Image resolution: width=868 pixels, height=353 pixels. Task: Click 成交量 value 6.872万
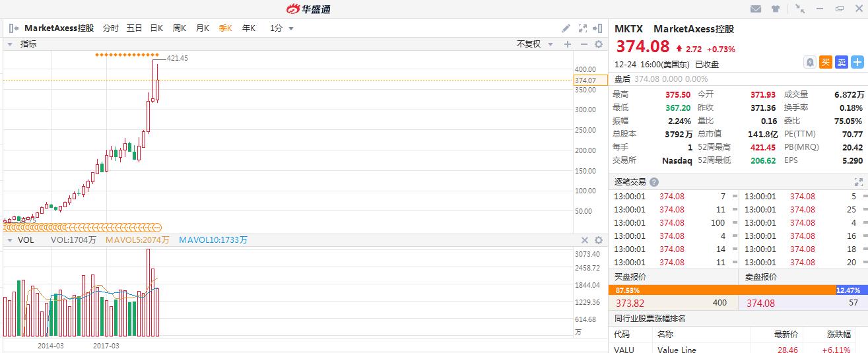(849, 94)
